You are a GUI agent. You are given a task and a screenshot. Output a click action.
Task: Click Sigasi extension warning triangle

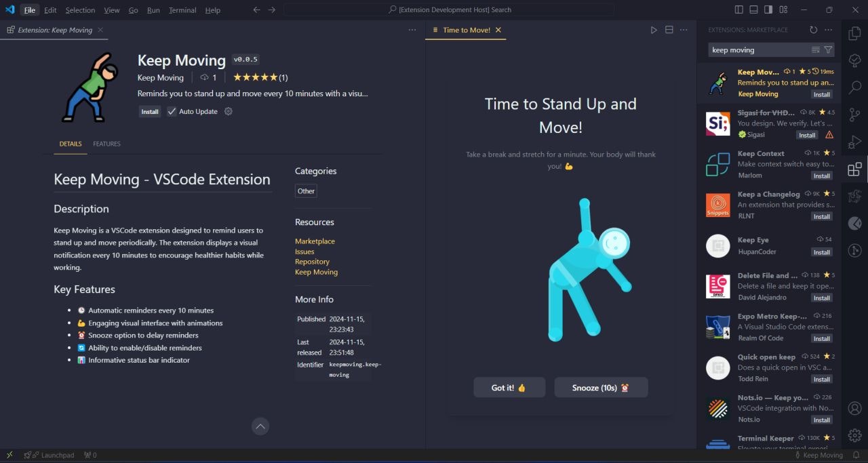point(829,135)
